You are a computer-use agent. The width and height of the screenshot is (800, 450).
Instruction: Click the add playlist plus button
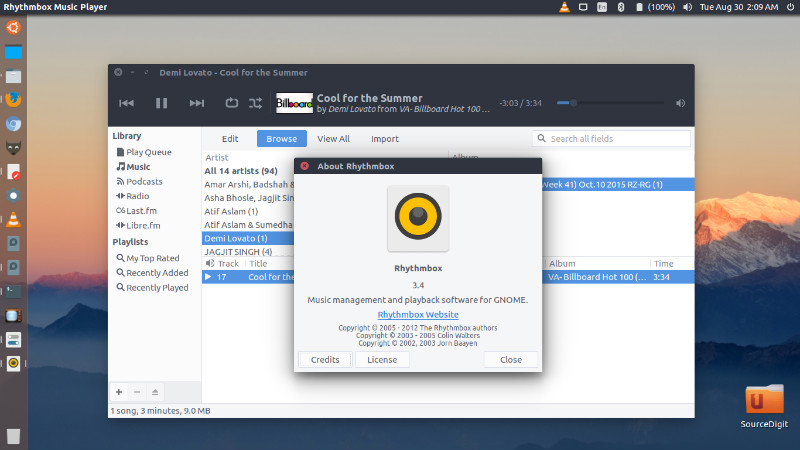(119, 392)
